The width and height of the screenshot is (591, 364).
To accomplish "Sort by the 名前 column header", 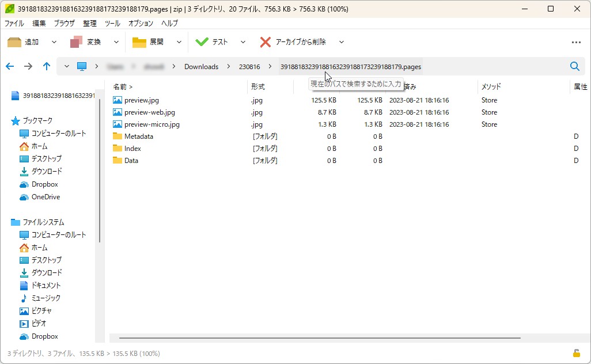I will 123,87.
